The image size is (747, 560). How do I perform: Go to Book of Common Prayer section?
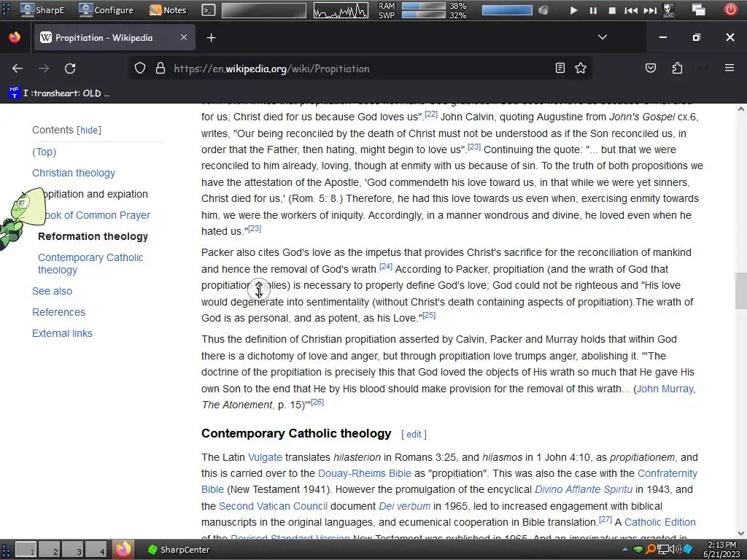pyautogui.click(x=98, y=215)
